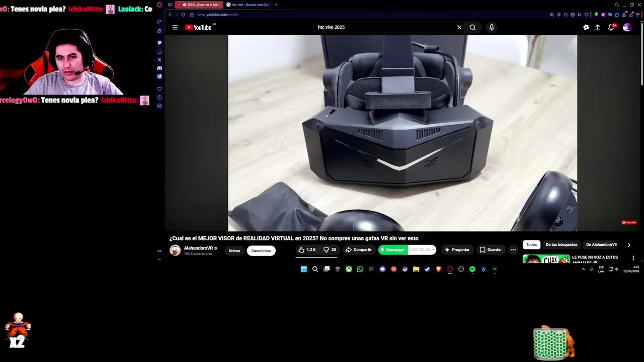
Task: Subscribe via Suscribirse button
Action: [261, 250]
